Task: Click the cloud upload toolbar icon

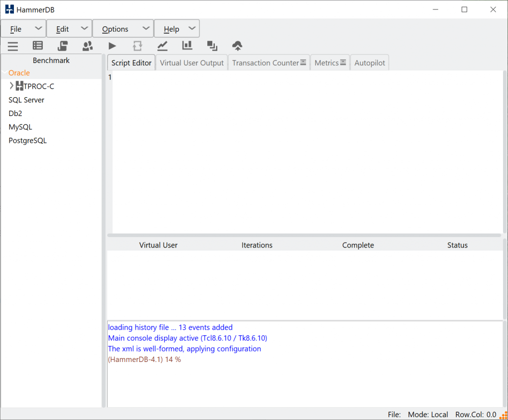Action: (x=237, y=46)
